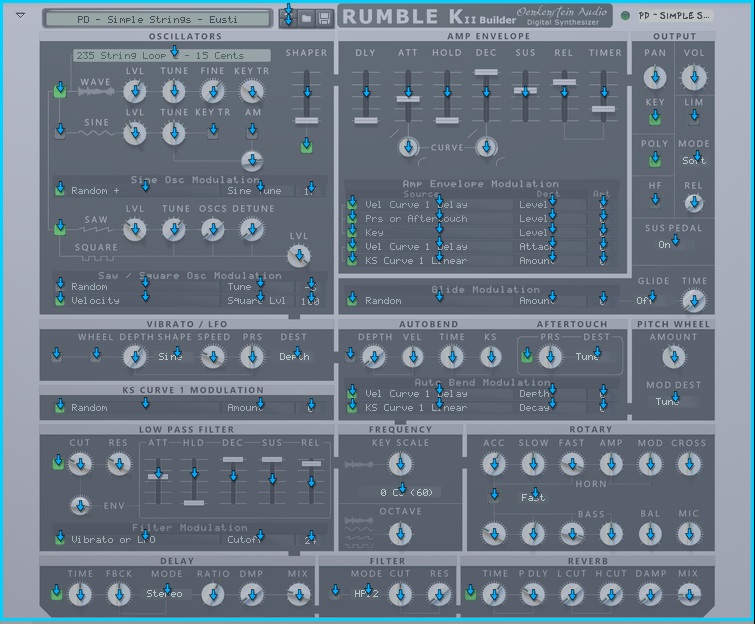Click the SHAPER amount slider
The height and width of the screenshot is (624, 755).
(x=307, y=97)
